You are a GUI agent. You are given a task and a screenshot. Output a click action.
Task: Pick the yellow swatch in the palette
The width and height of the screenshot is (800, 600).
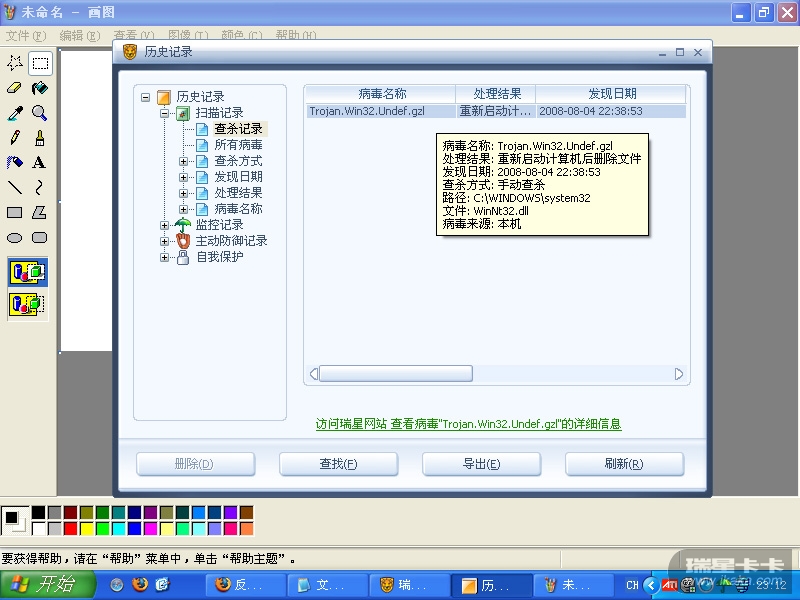pos(87,528)
